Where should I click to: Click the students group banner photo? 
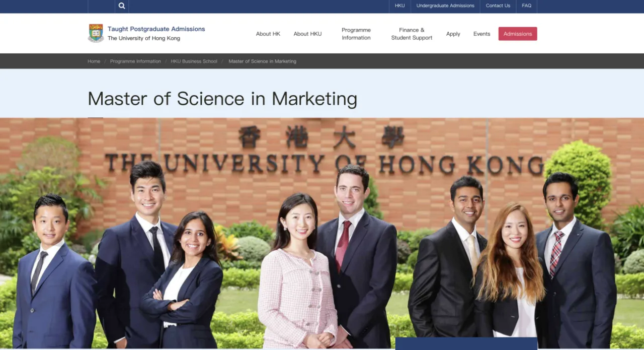(x=322, y=233)
